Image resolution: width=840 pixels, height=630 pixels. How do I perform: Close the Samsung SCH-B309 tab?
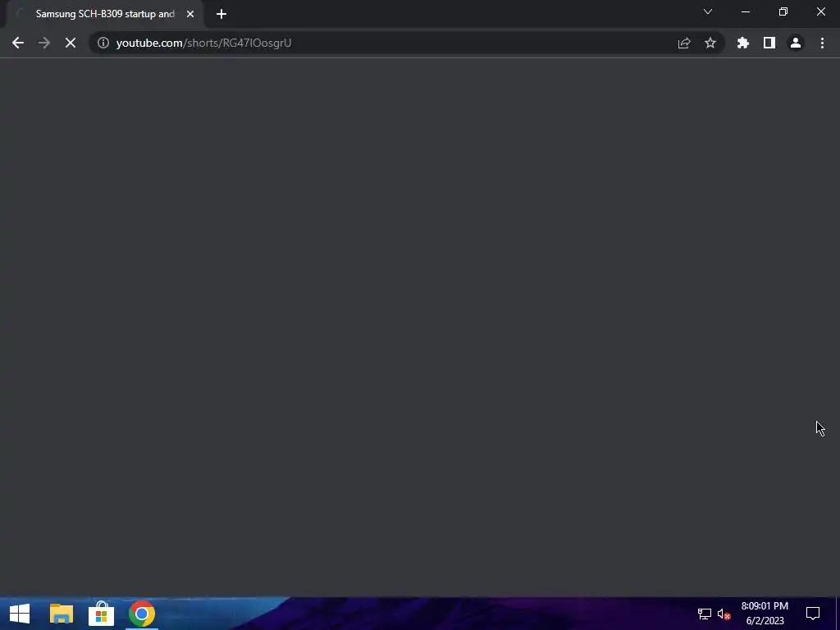(x=190, y=14)
